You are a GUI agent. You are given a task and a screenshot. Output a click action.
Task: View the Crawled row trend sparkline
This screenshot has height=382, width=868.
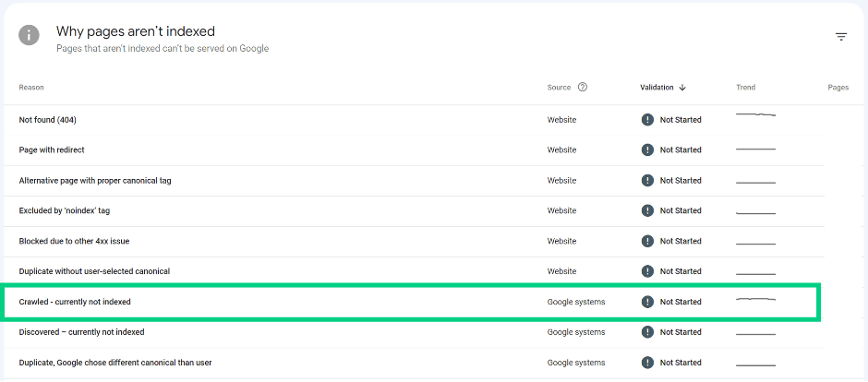click(x=755, y=300)
